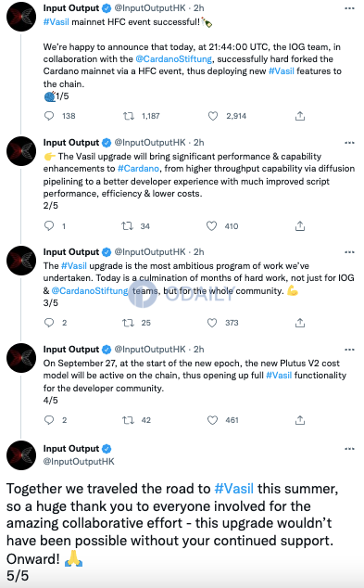Image resolution: width=364 pixels, height=588 pixels.
Task: Like the 2/5 tweet with 410 likes
Action: 211,225
